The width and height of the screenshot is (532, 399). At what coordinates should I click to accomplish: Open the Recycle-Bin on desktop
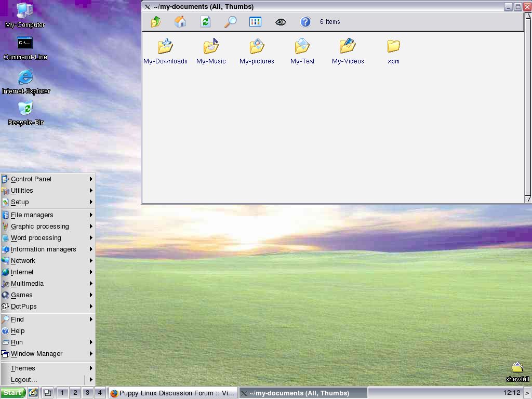tap(26, 113)
